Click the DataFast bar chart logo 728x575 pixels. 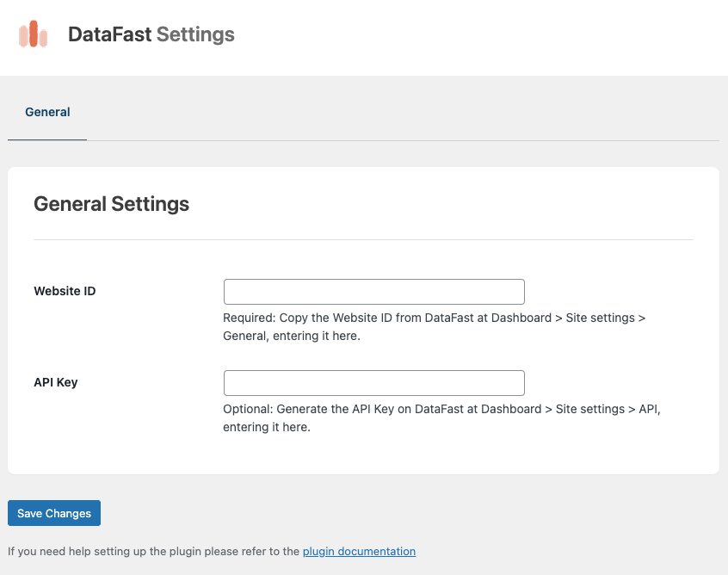click(x=33, y=34)
